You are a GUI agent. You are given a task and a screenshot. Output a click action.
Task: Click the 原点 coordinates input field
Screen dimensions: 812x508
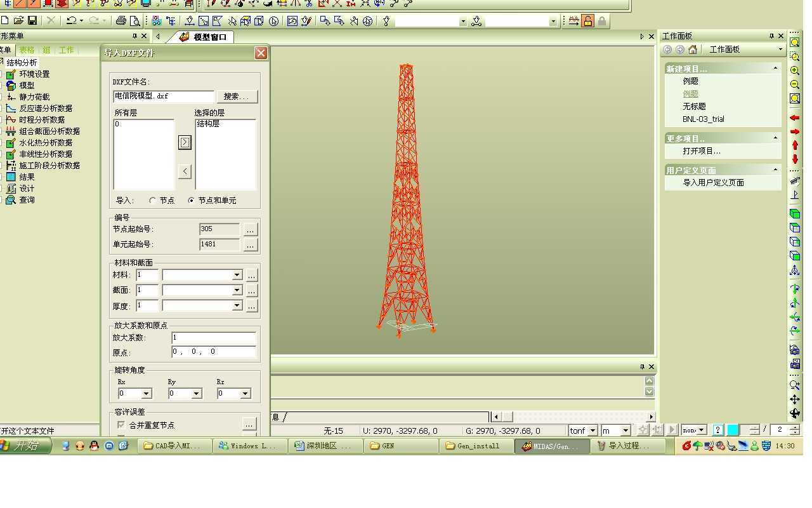click(214, 352)
